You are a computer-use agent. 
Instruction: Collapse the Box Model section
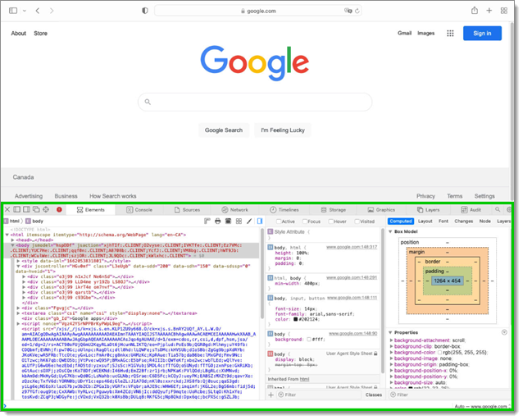[390, 231]
